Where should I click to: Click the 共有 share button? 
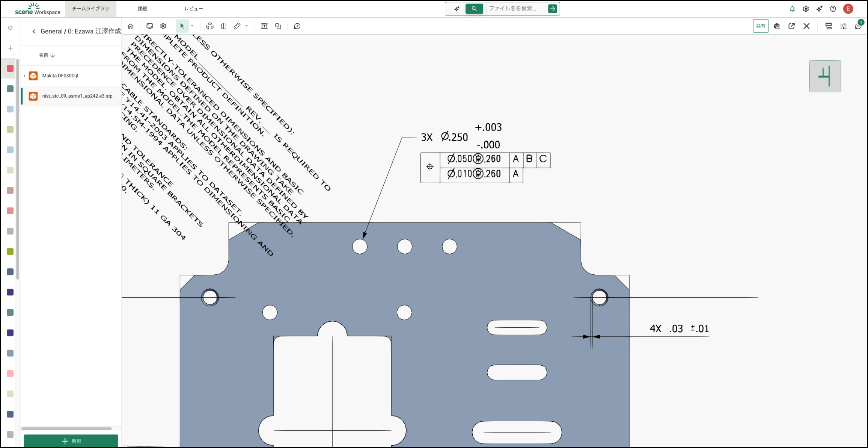coord(761,26)
